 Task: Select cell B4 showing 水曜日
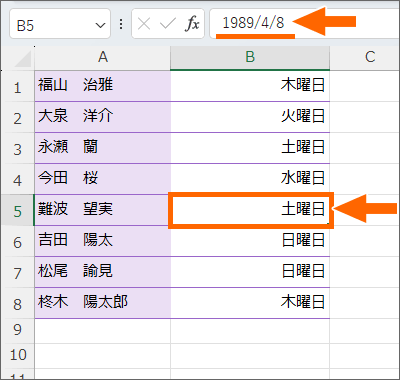pos(250,179)
